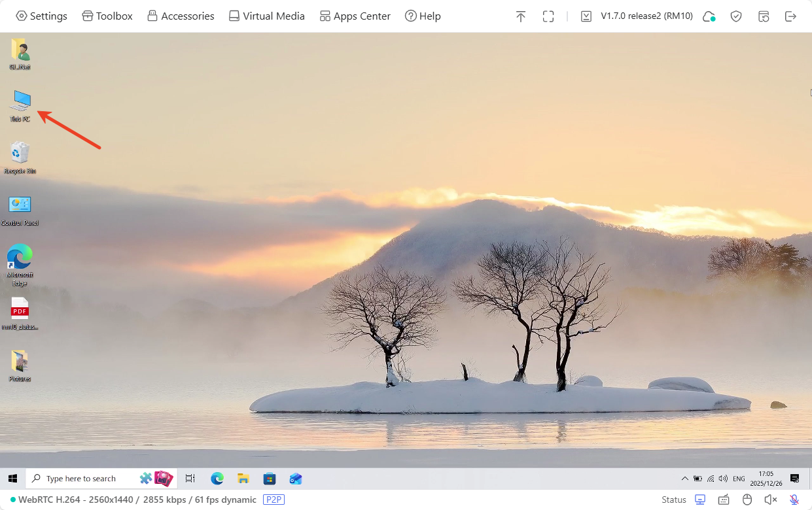Click the Apps Center button
812x510 pixels.
[x=355, y=16]
